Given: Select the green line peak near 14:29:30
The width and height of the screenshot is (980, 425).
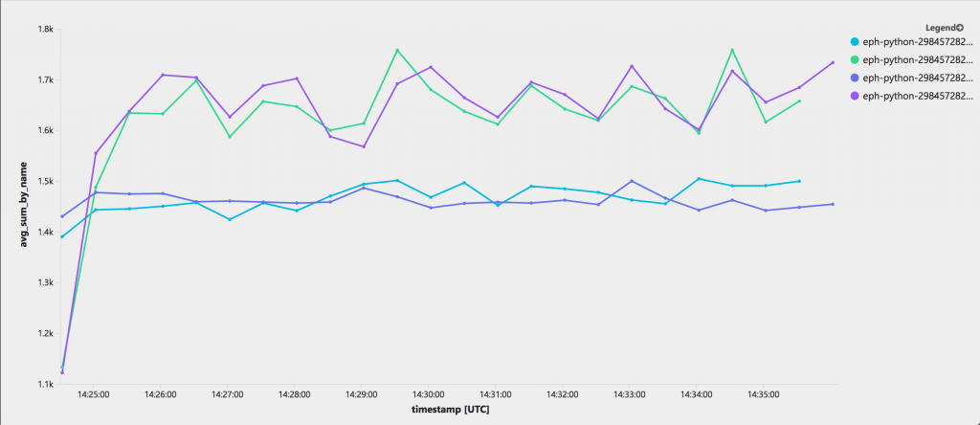Looking at the screenshot, I should pos(397,50).
